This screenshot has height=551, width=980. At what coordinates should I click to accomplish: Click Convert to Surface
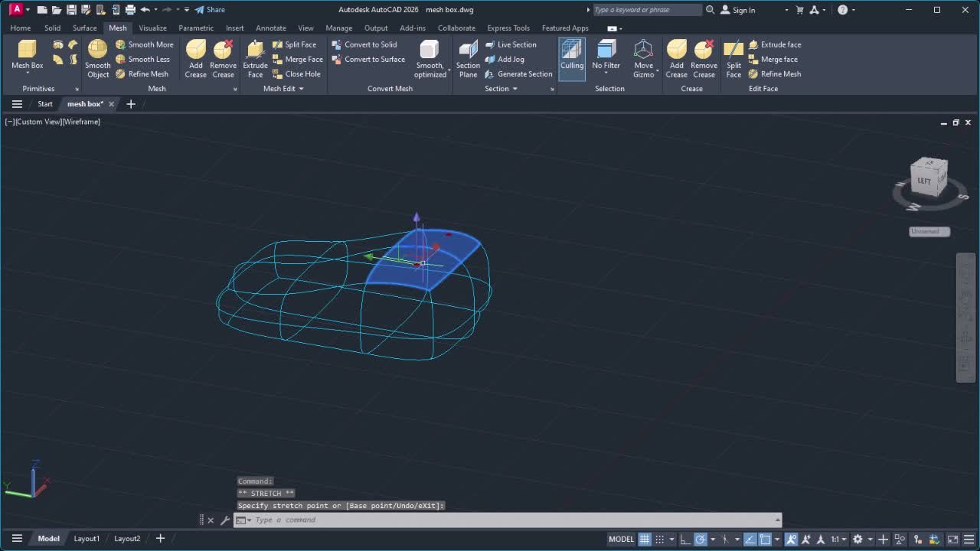(x=368, y=59)
